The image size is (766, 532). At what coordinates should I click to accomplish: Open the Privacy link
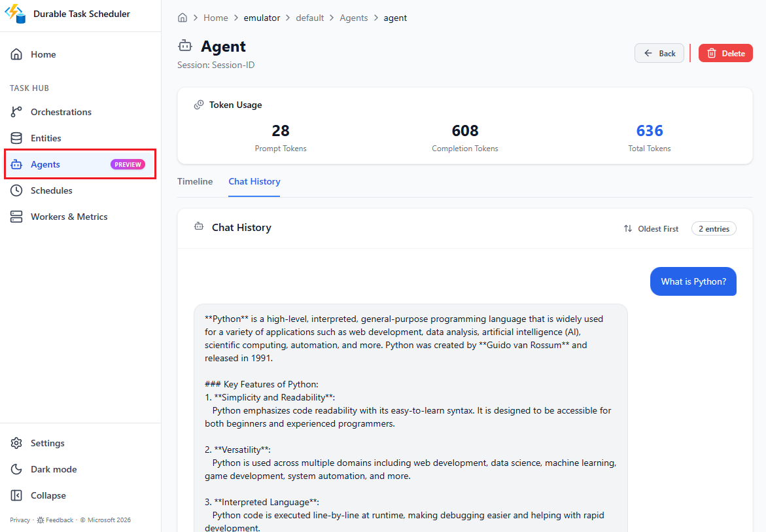[x=20, y=520]
